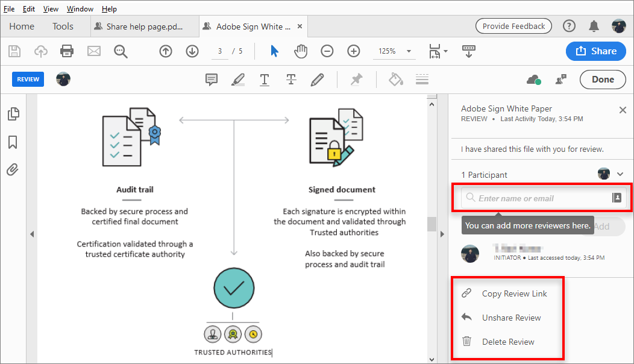
Task: Open the measuring tool dropdown arrow
Action: point(445,51)
